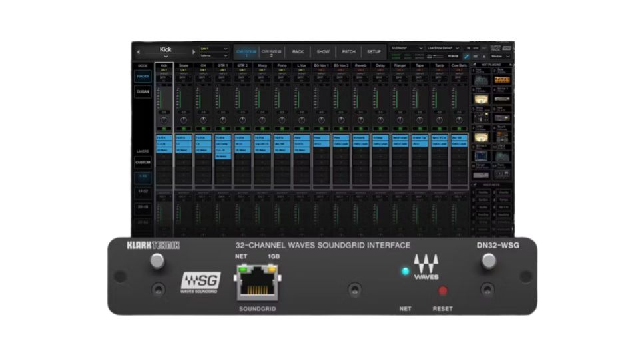The width and height of the screenshot is (644, 355).
Task: Open GTR 1 channel's fourth blue plugin slot
Action: click(x=223, y=157)
